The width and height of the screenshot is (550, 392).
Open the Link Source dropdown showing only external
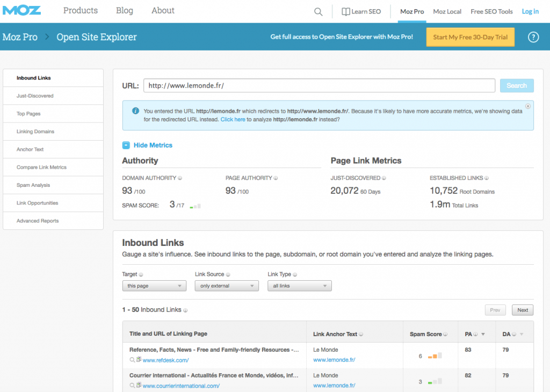point(227,286)
